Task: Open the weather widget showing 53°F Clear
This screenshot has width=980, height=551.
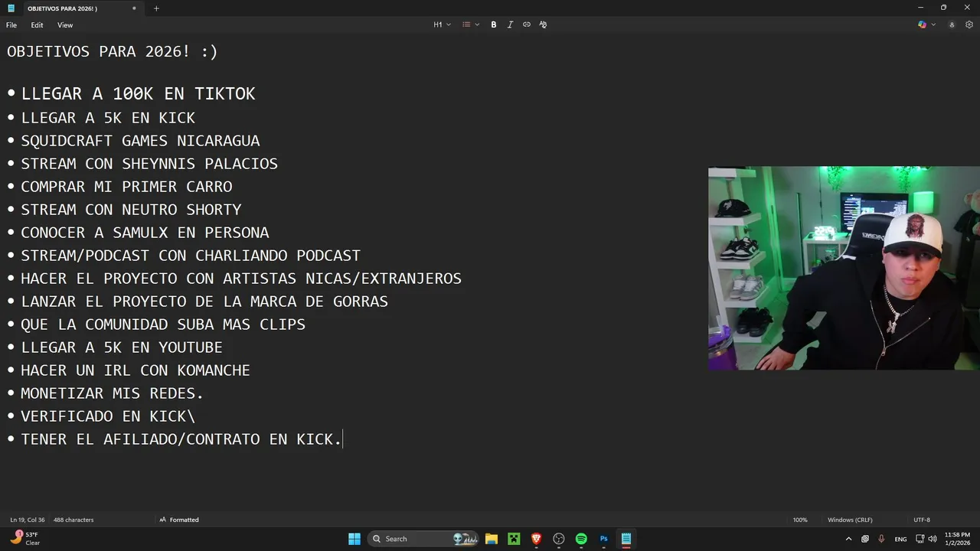Action: point(25,539)
